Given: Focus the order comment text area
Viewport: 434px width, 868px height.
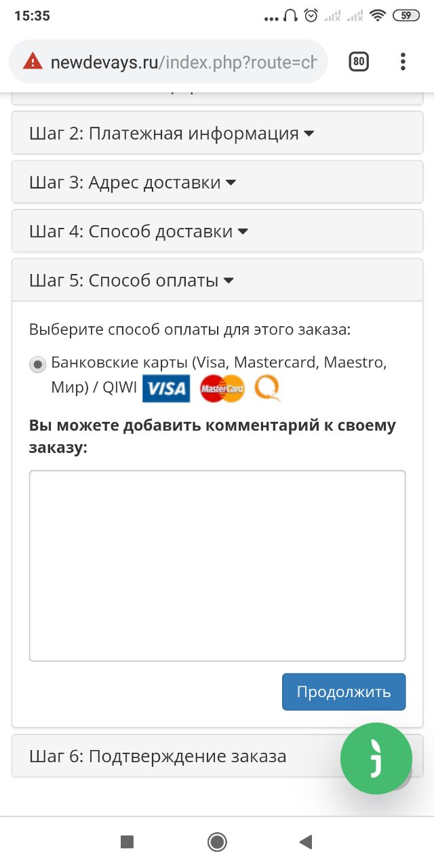Looking at the screenshot, I should pos(217,566).
